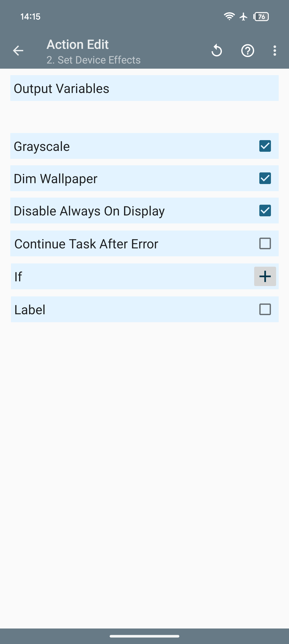This screenshot has width=289, height=644.
Task: Open the help question mark icon
Action: [247, 51]
